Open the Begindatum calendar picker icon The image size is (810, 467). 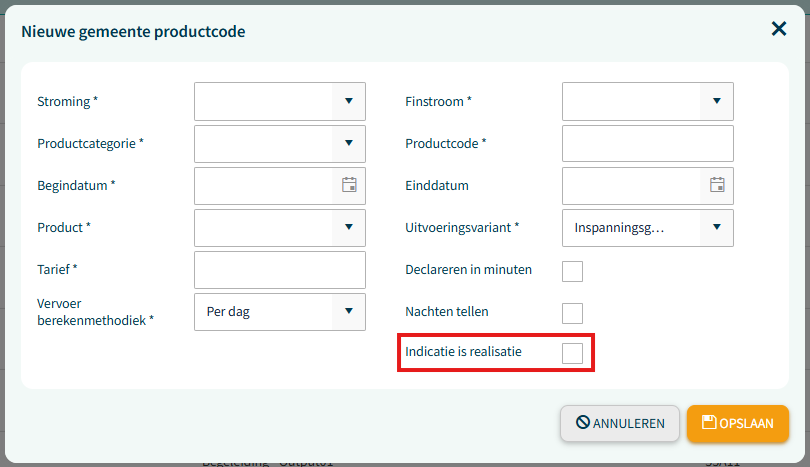pos(349,185)
